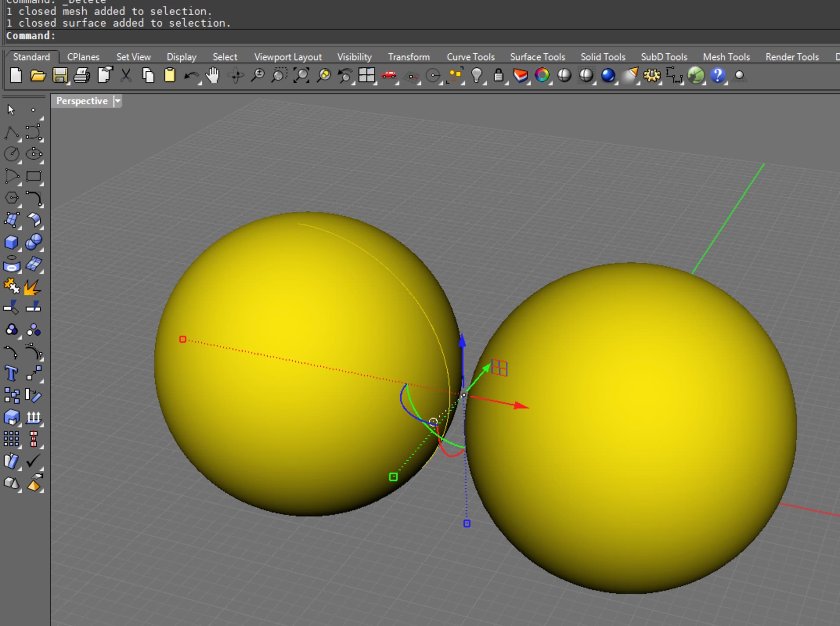
Task: Switch to the Mesh Tools tab
Action: coord(726,57)
